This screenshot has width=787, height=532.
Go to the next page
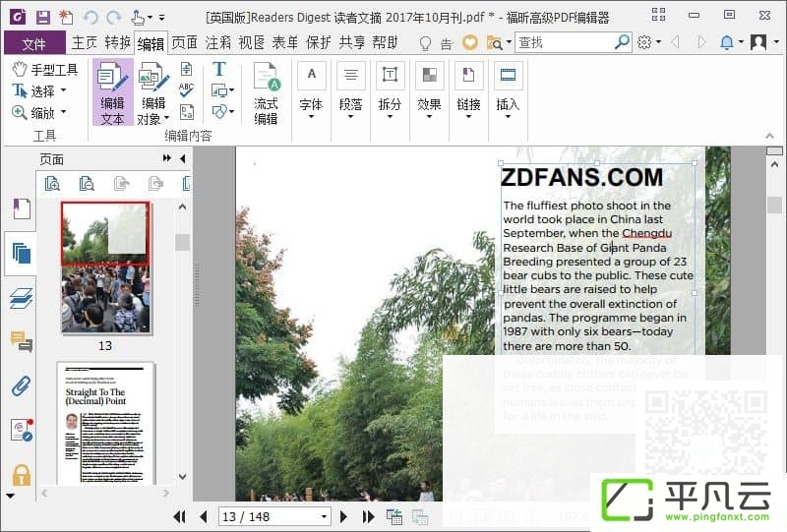click(x=343, y=516)
